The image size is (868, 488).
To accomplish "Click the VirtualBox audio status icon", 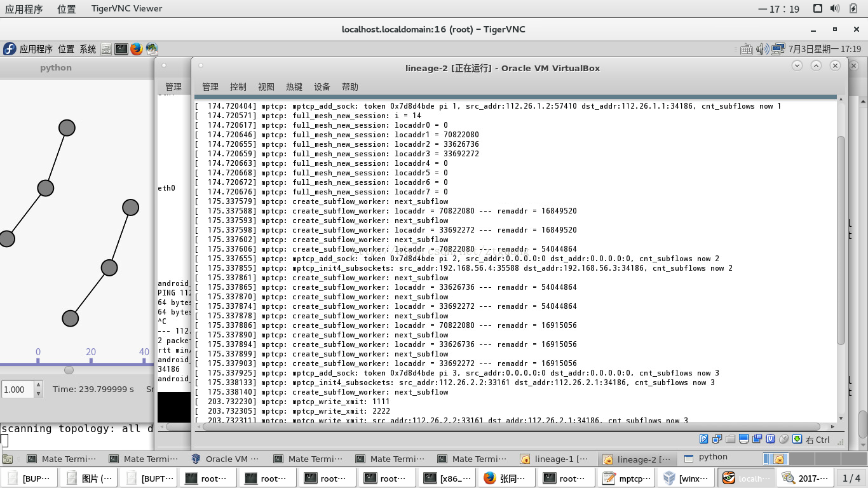I will pyautogui.click(x=704, y=439).
